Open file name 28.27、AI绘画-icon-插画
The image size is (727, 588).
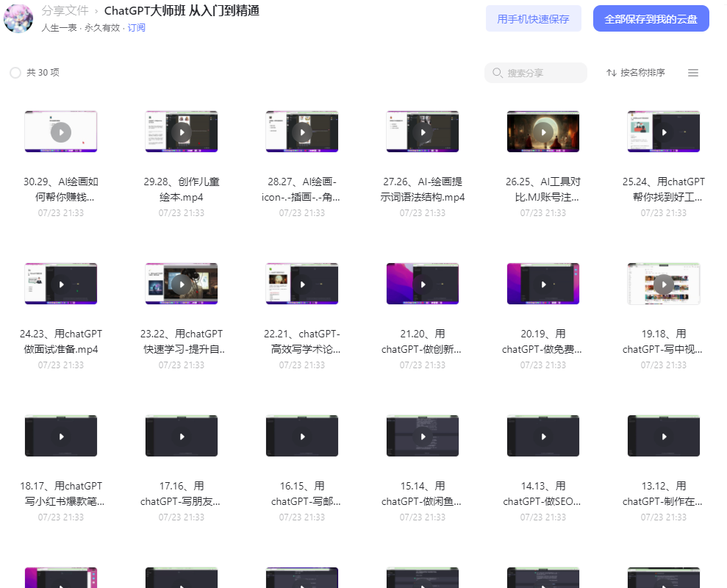[x=301, y=189]
